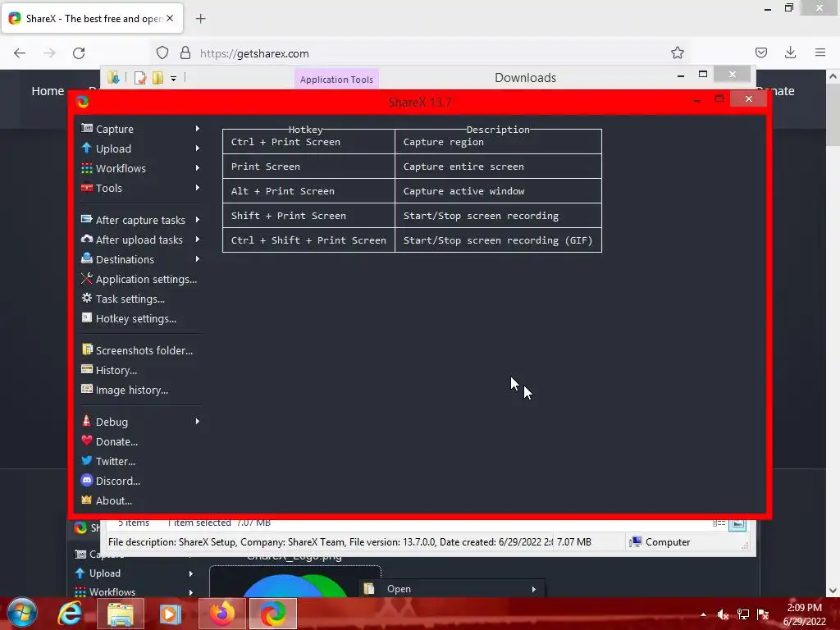Image resolution: width=840 pixels, height=630 pixels.
Task: Show hidden system tray icons
Action: 703,614
